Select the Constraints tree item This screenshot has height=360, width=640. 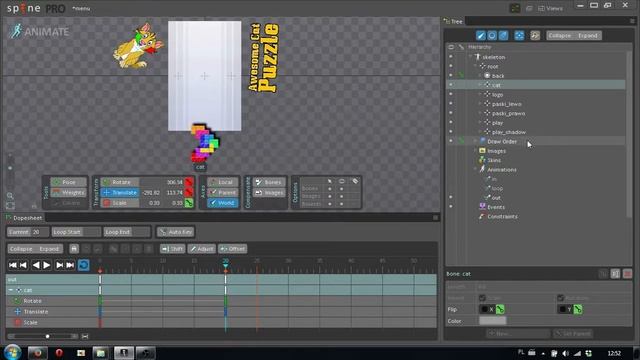502,217
